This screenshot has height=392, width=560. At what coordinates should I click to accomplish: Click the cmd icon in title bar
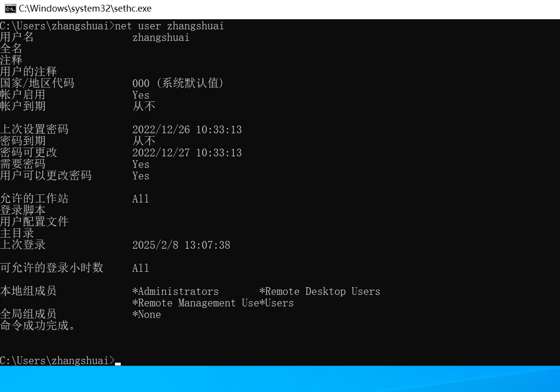pos(11,9)
